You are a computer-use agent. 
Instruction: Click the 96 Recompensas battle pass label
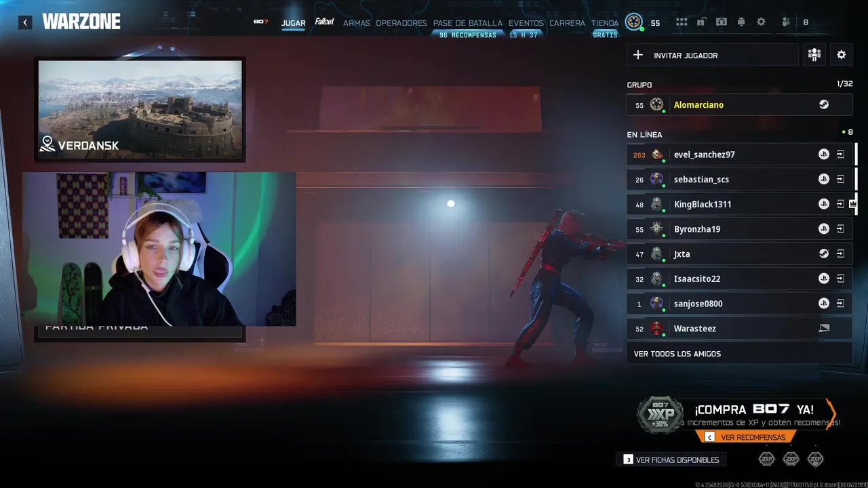[468, 35]
